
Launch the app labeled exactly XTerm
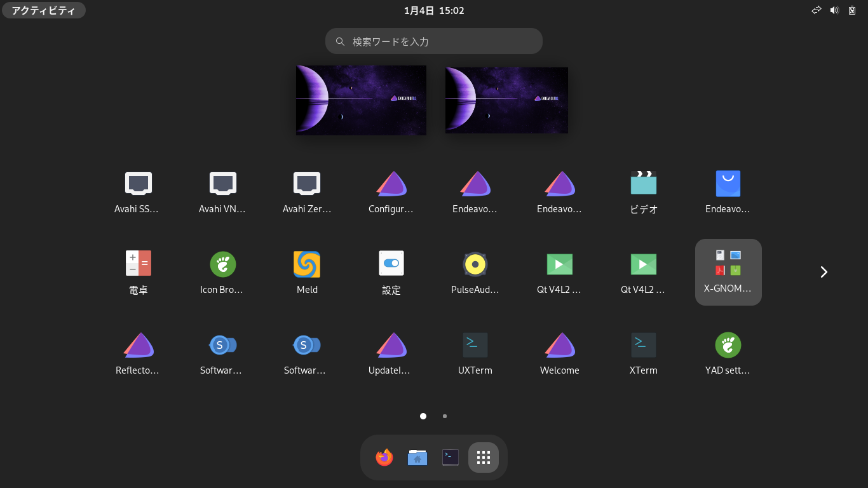click(x=644, y=353)
